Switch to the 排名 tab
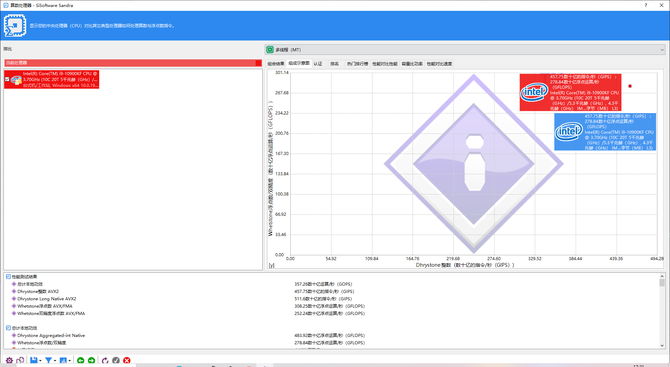This screenshot has height=367, width=670. [334, 64]
